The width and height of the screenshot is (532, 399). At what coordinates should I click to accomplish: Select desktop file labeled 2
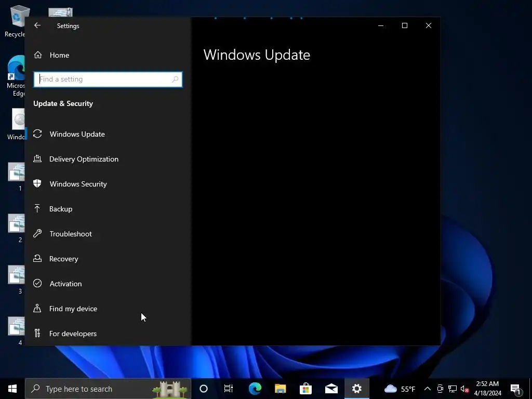(17, 229)
